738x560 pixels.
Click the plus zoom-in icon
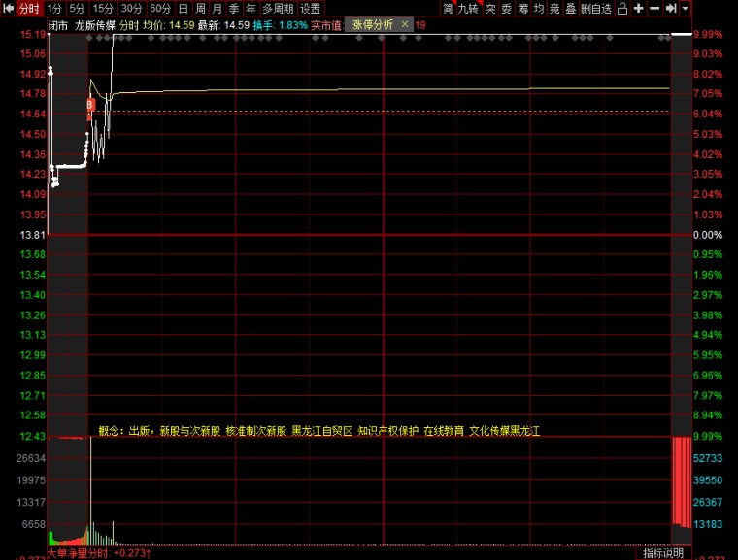coord(638,8)
